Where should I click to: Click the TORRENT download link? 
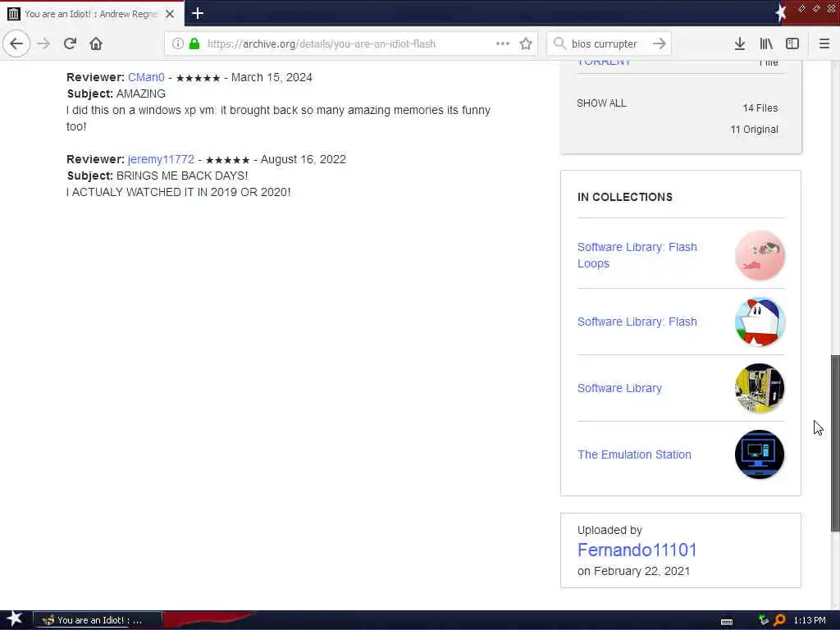point(604,62)
